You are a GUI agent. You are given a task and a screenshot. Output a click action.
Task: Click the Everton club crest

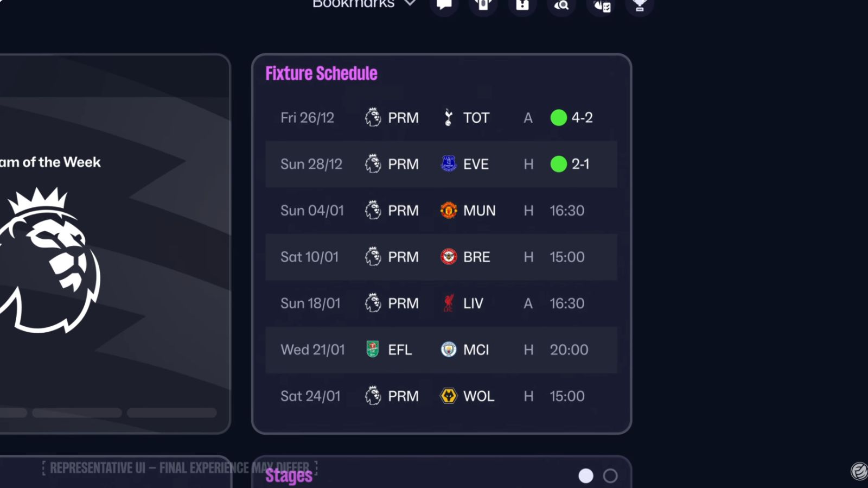449,164
